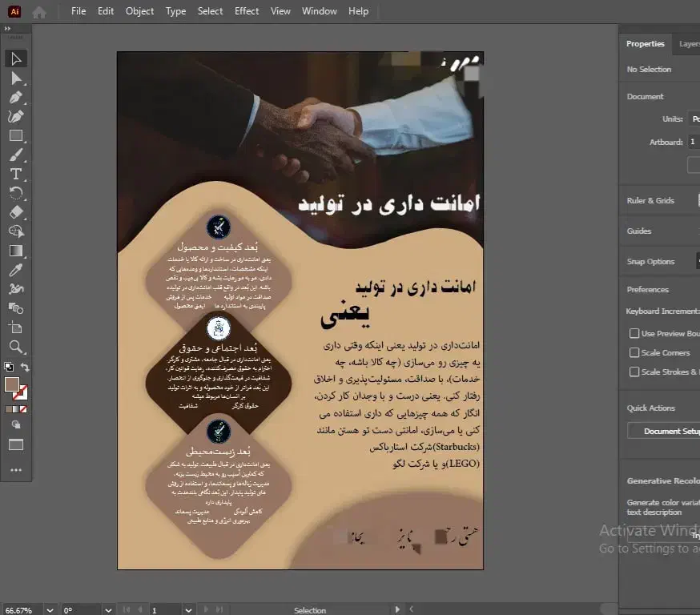
Task: Select the Pen tool
Action: pos(16,98)
